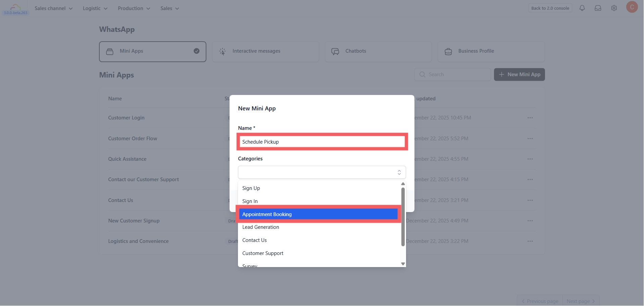The width and height of the screenshot is (644, 306).
Task: Switch to the Chatbots tab
Action: (378, 52)
